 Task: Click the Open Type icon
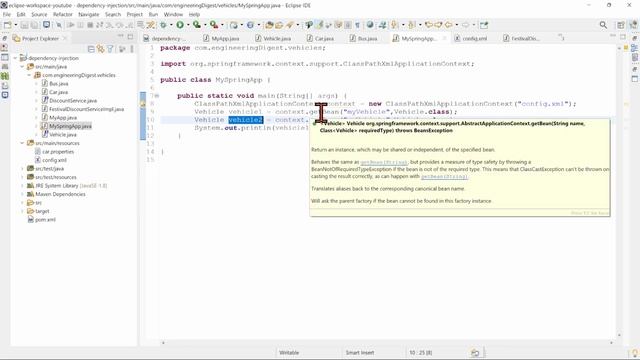pyautogui.click(x=269, y=25)
